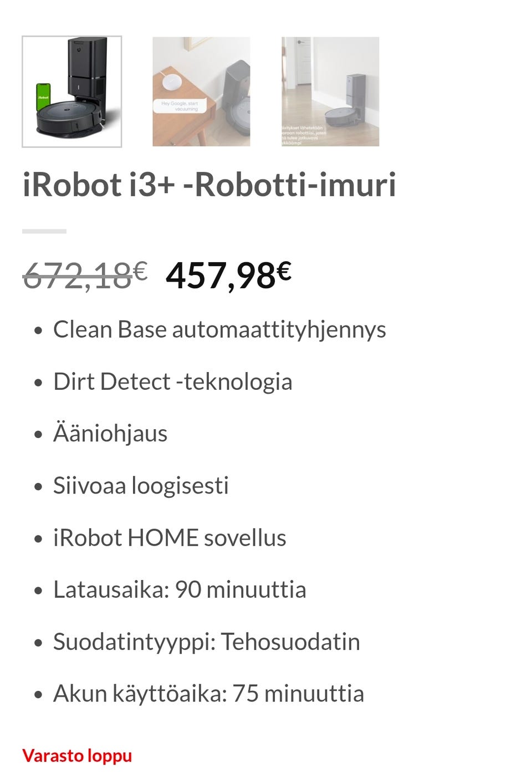Select the Ääniohjaus feature line

point(110,433)
